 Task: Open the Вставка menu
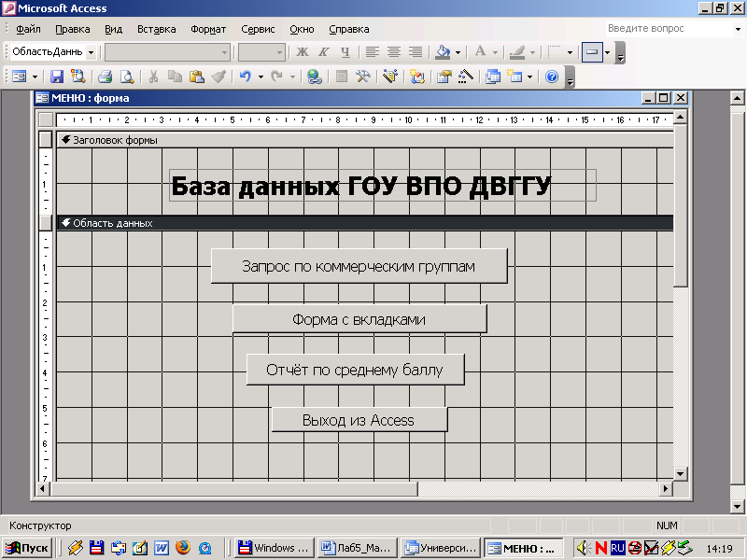(156, 29)
